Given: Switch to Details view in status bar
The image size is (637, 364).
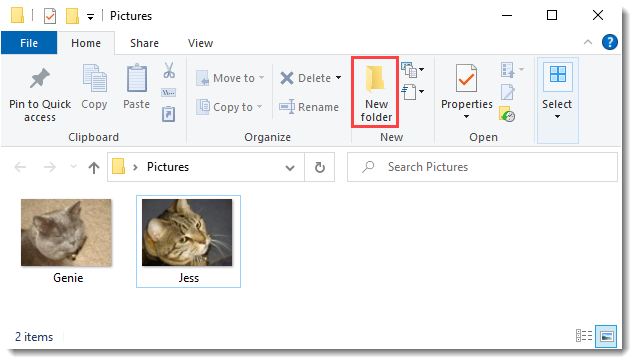Looking at the screenshot, I should coord(584,336).
